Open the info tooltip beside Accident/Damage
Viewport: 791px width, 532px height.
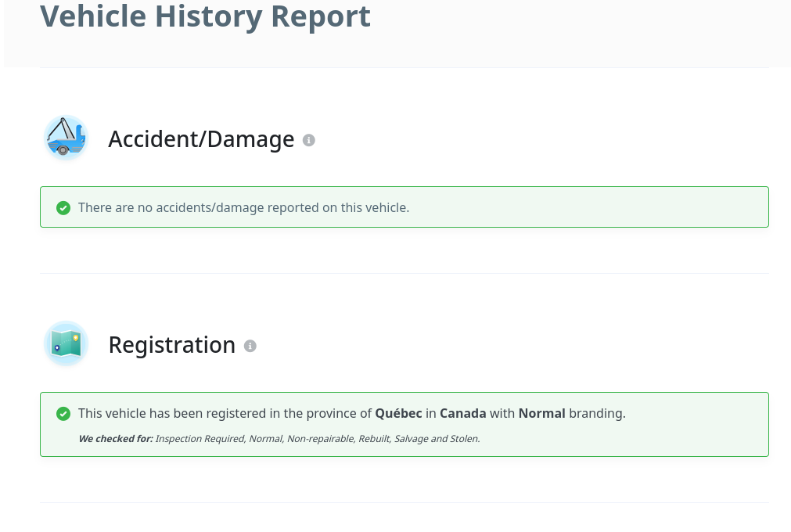tap(309, 140)
